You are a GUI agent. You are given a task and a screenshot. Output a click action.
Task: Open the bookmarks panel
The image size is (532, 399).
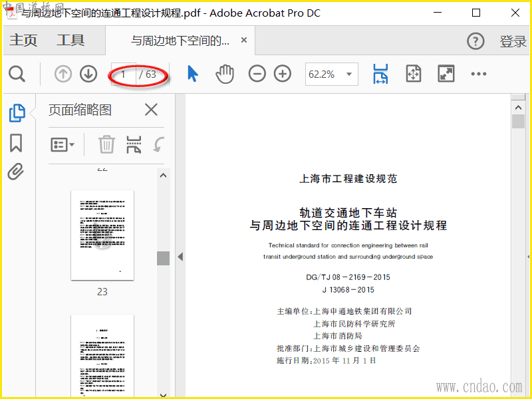click(16, 143)
